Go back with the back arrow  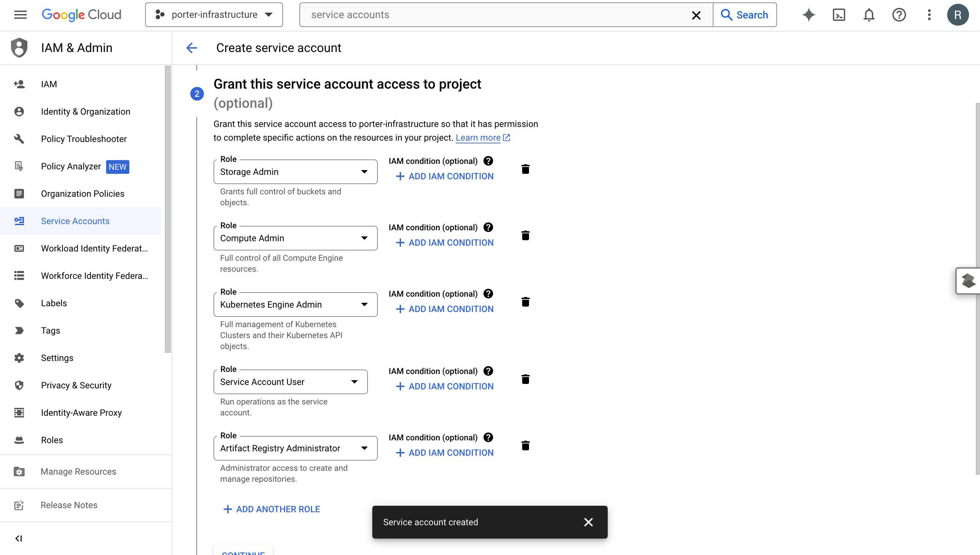pyautogui.click(x=192, y=48)
